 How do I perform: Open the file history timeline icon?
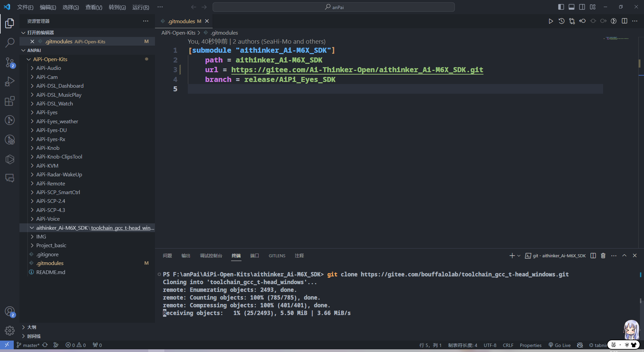(561, 21)
